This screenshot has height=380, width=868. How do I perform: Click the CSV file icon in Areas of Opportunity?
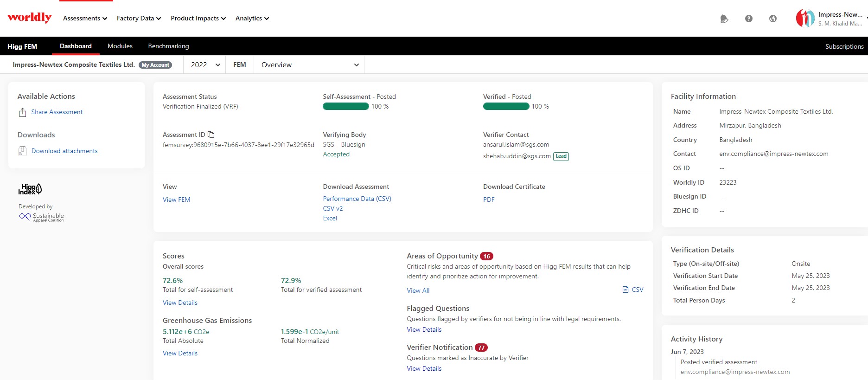625,290
